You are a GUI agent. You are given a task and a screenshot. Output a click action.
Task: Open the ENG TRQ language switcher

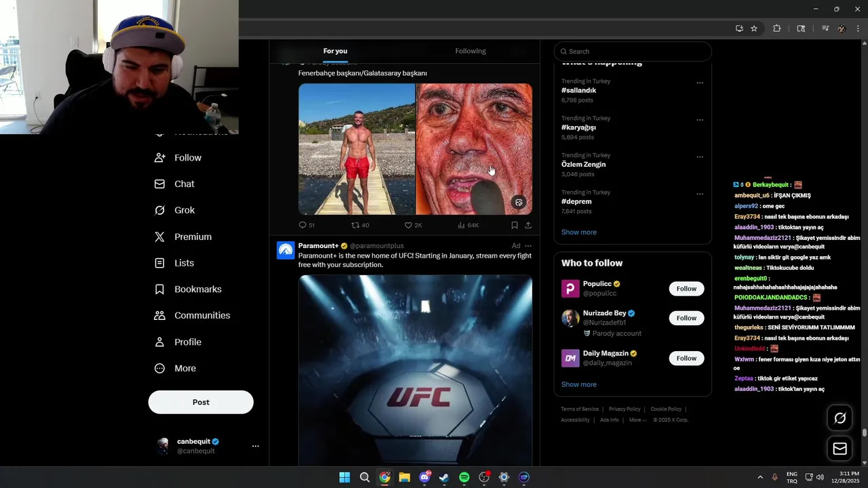791,477
